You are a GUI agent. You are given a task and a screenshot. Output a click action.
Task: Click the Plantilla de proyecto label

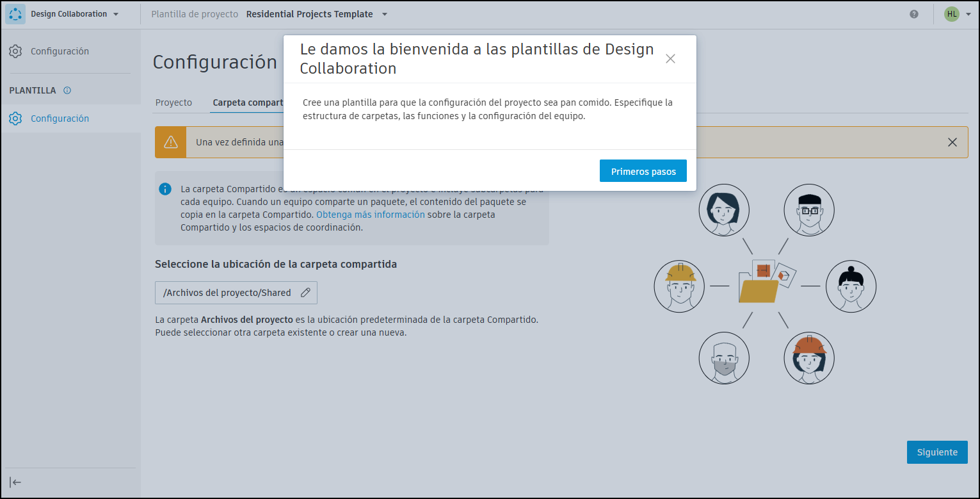pos(195,14)
